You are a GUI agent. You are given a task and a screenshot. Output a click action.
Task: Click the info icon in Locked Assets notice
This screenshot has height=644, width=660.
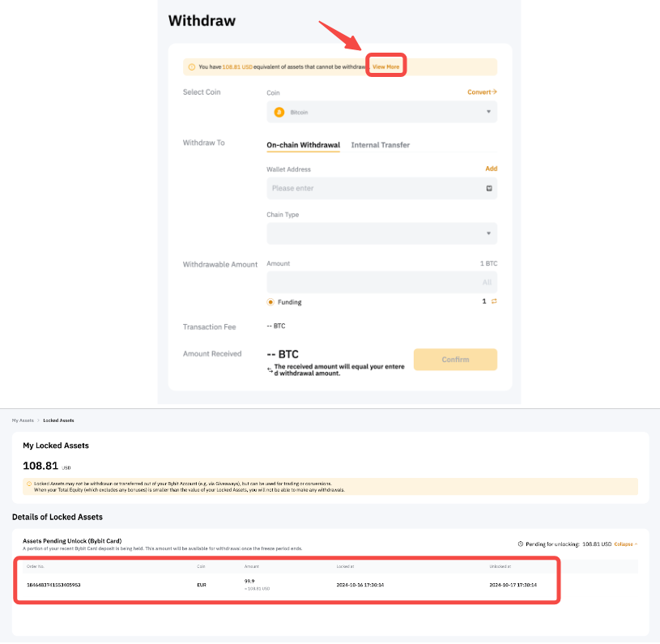pyautogui.click(x=29, y=484)
